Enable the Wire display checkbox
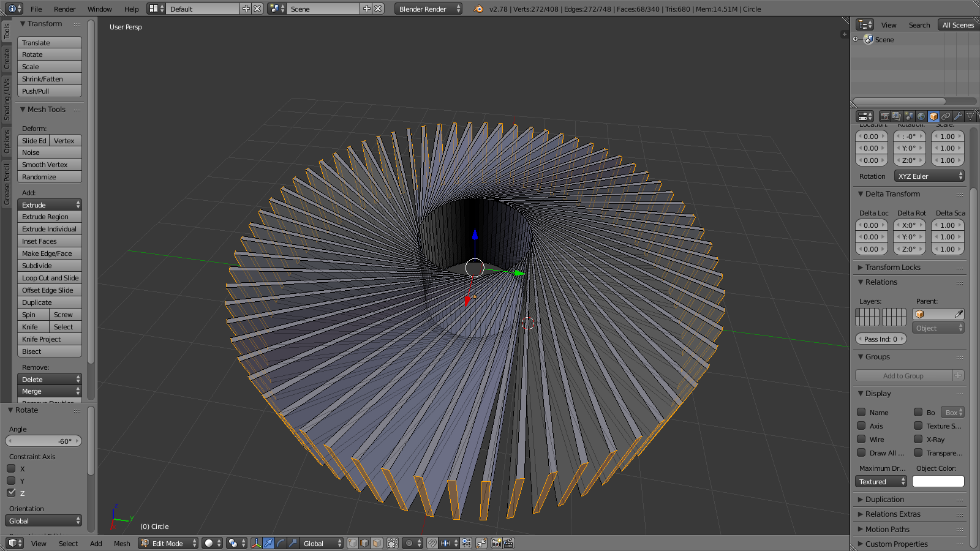 click(861, 440)
